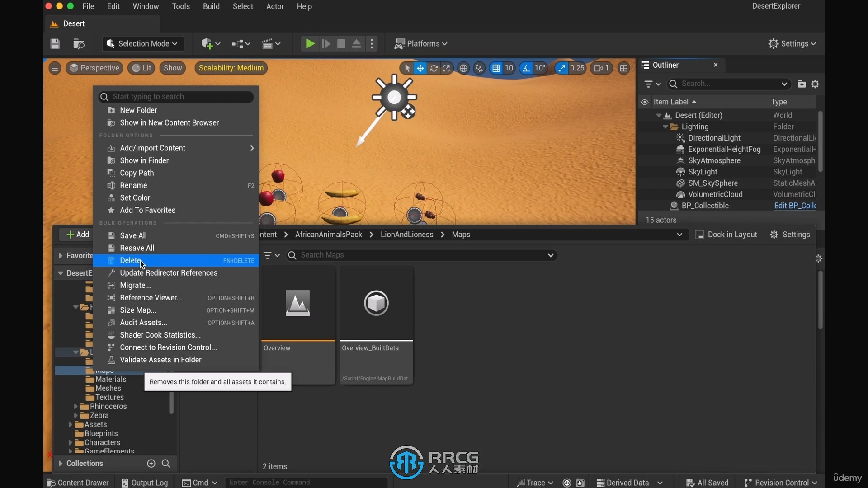Open the Lit view mode menu
Viewport: 868px width, 488px height.
click(x=142, y=68)
